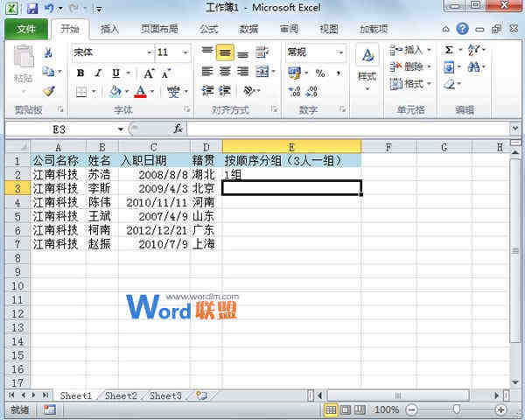Click Decrease Decimal icon
Screen dimensions: 525x420
(x=311, y=91)
